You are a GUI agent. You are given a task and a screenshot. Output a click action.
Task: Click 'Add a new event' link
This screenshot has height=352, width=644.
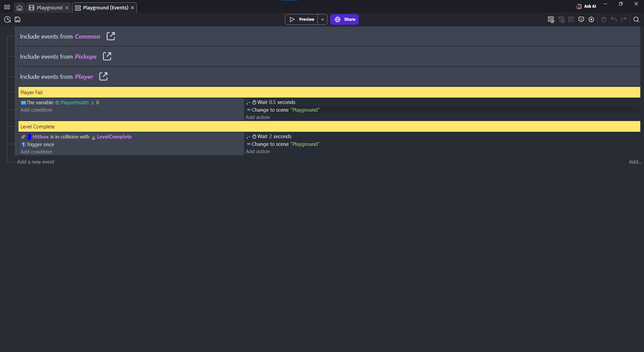[36, 162]
